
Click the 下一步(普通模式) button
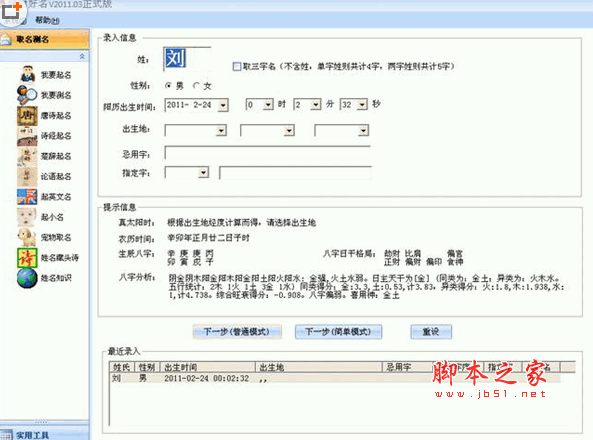237,332
